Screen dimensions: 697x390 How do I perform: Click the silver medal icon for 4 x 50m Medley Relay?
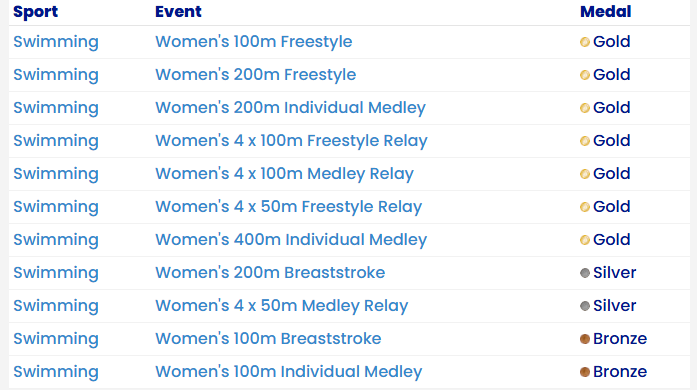tap(585, 306)
